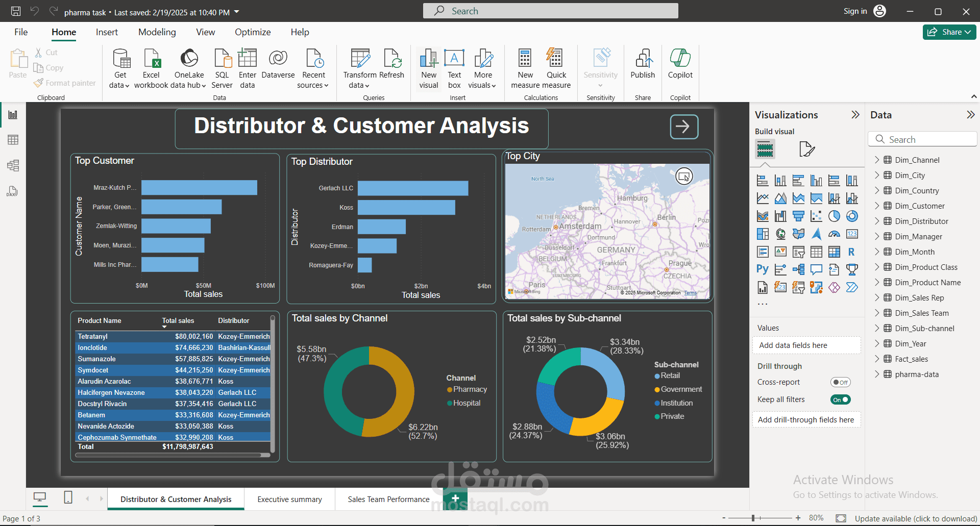Switch to the Modeling ribbon tab
This screenshot has width=980, height=526.
(x=157, y=32)
